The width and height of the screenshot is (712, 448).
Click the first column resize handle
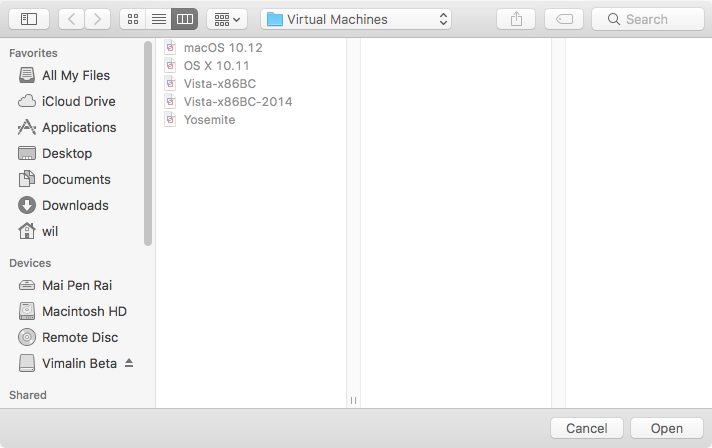coord(353,400)
